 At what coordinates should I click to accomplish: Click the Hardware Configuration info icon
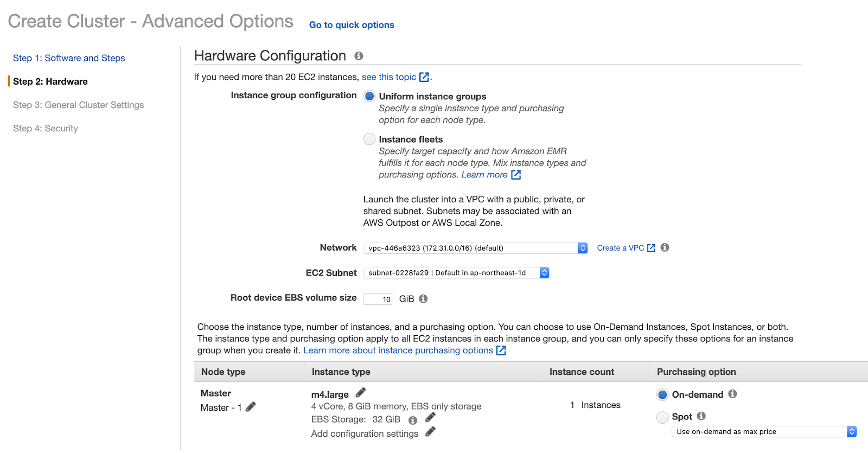(359, 56)
